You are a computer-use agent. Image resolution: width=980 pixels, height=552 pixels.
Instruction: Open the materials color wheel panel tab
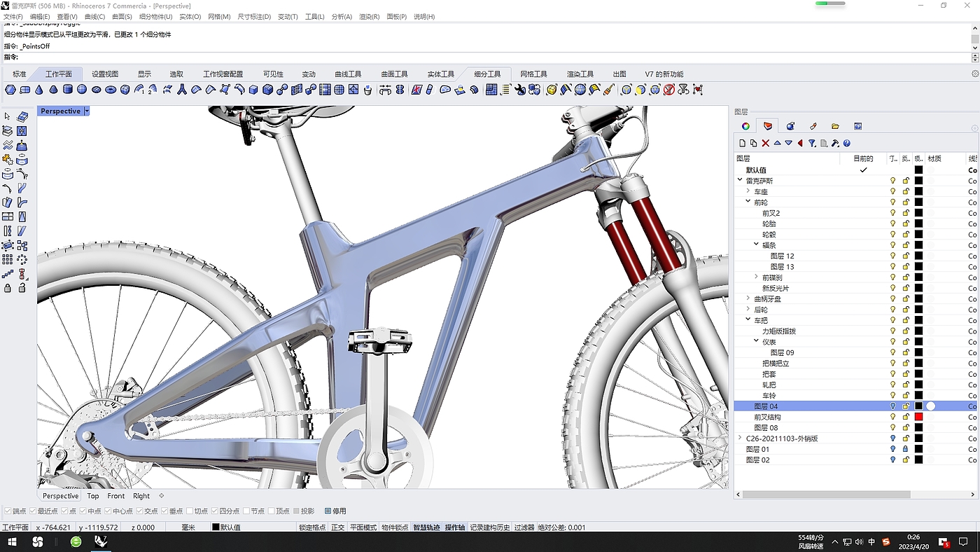tap(745, 126)
